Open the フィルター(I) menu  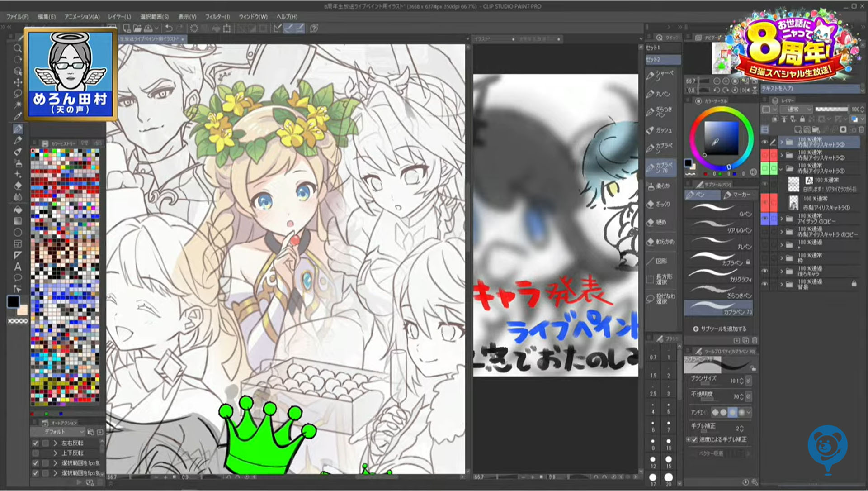click(217, 17)
